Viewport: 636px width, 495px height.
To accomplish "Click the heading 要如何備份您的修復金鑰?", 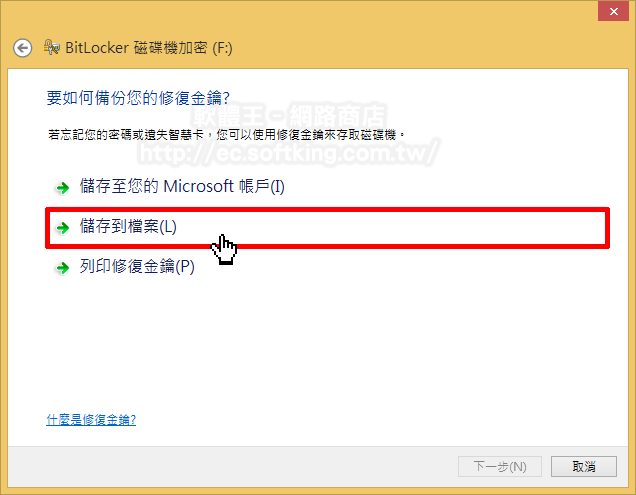I will click(x=138, y=98).
